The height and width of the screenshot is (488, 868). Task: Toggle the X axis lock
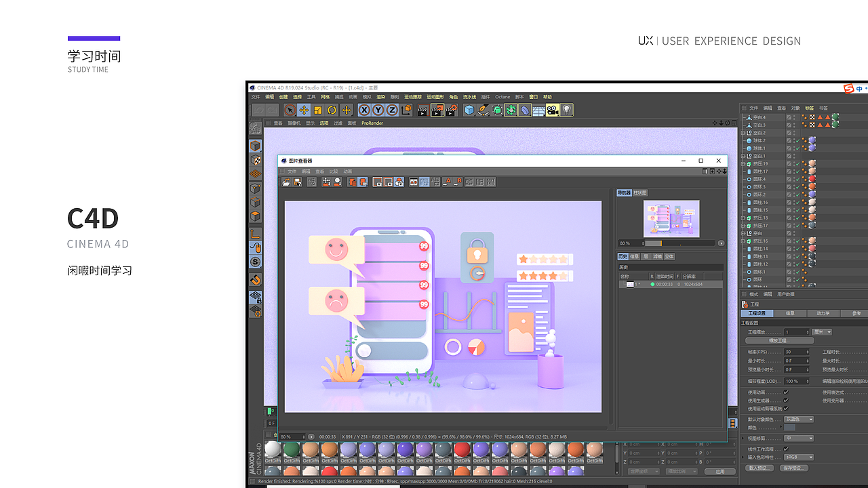[364, 110]
